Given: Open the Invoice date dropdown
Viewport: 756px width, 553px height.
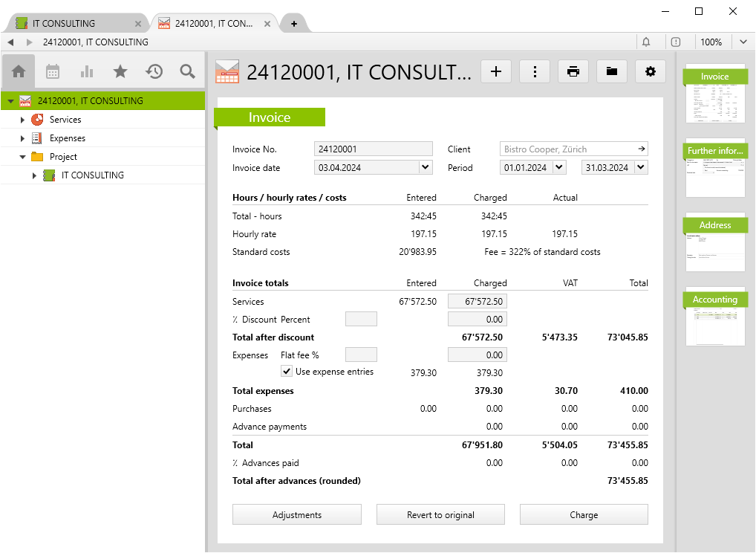Looking at the screenshot, I should (426, 168).
